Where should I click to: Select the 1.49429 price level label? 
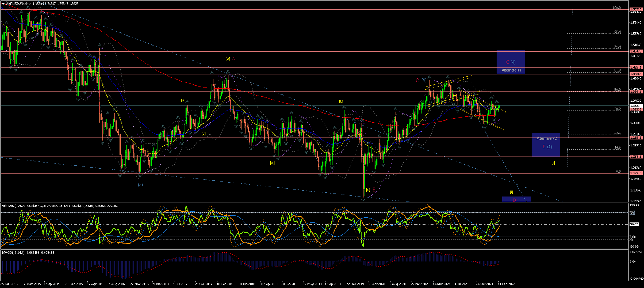(x=636, y=51)
